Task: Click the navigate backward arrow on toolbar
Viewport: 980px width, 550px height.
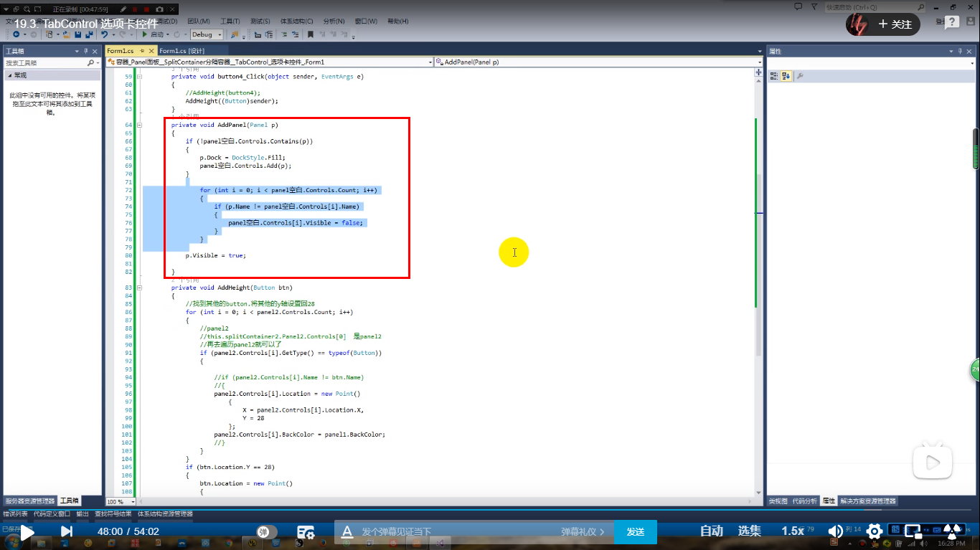Action: [16, 34]
